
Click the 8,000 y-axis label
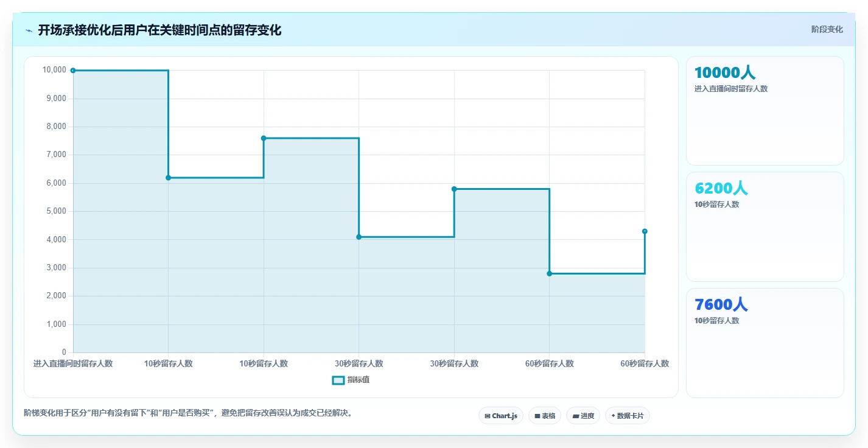point(56,127)
